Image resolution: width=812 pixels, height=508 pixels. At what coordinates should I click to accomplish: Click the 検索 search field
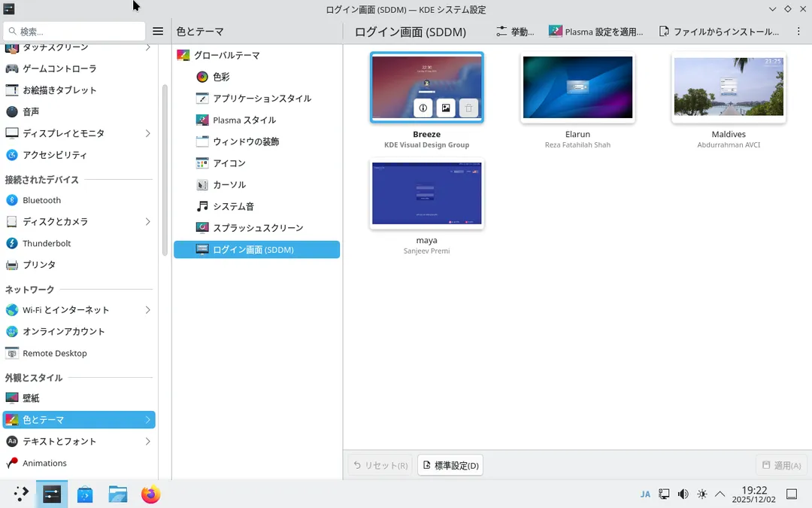point(73,31)
